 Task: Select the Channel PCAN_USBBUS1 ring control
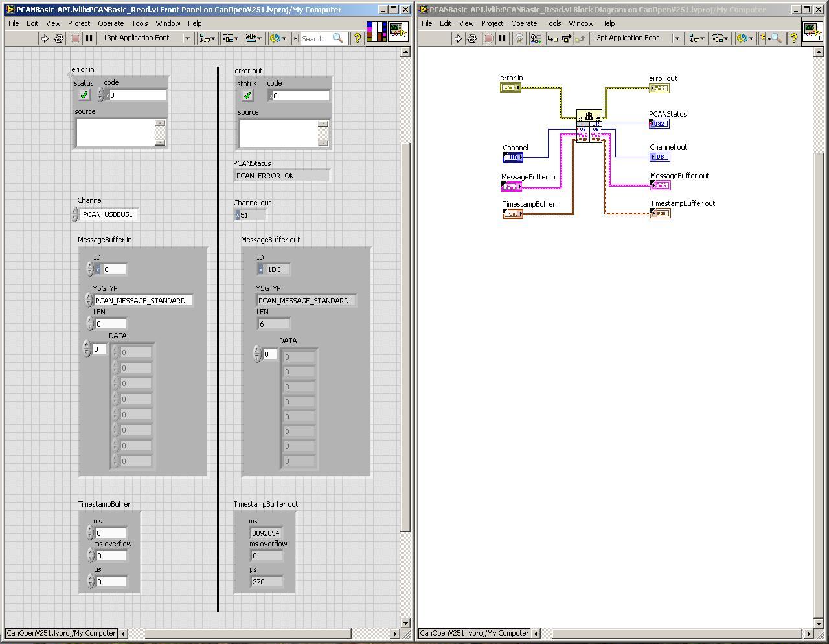pyautogui.click(x=108, y=214)
